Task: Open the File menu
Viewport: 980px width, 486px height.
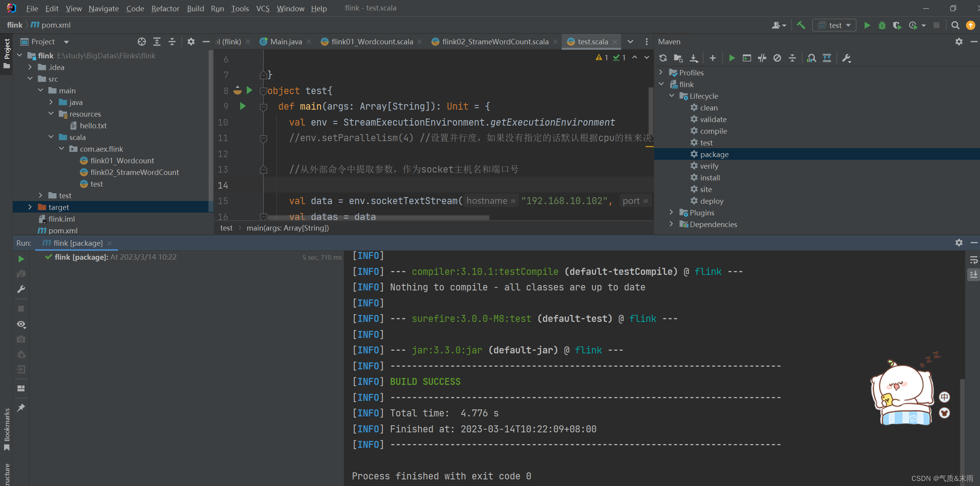Action: coord(32,8)
